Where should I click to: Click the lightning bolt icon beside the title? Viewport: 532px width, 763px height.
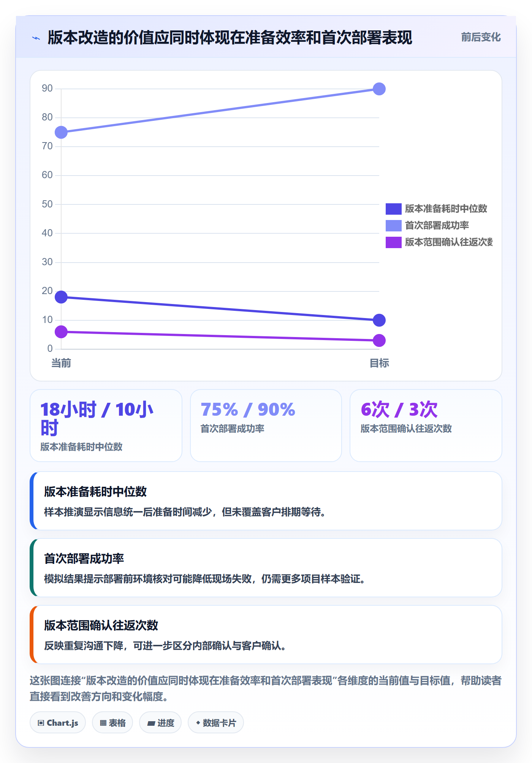[36, 38]
